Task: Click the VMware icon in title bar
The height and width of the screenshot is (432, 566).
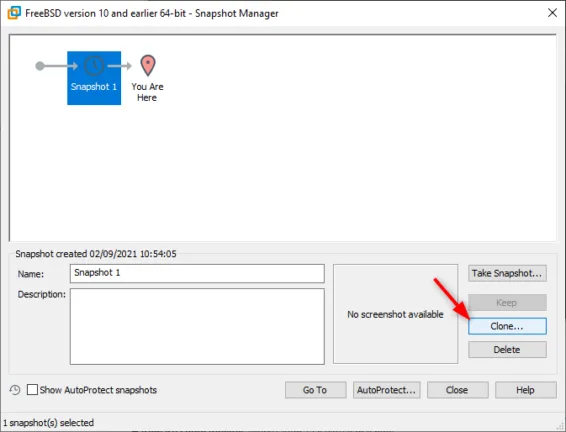Action: click(x=14, y=13)
